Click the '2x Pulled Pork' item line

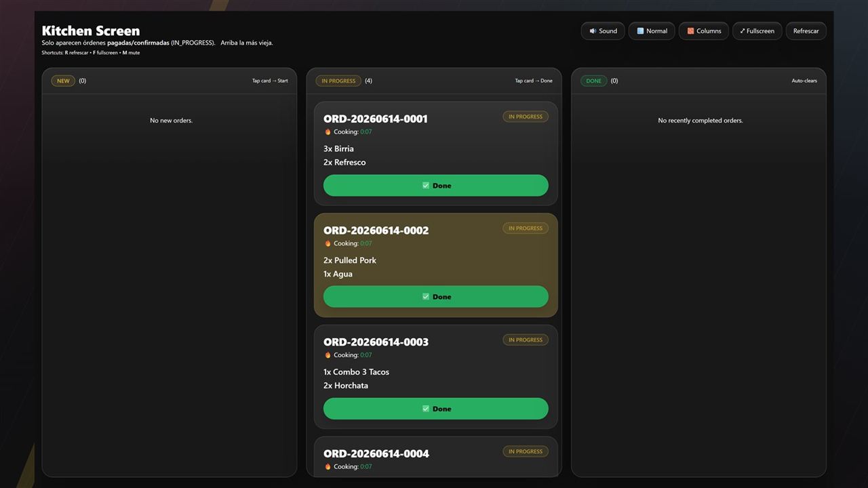[x=350, y=260]
